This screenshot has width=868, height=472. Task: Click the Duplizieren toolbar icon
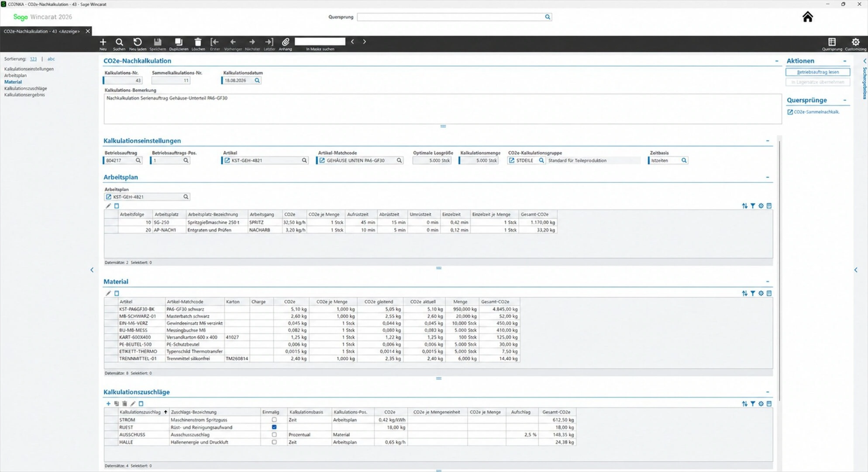click(179, 42)
